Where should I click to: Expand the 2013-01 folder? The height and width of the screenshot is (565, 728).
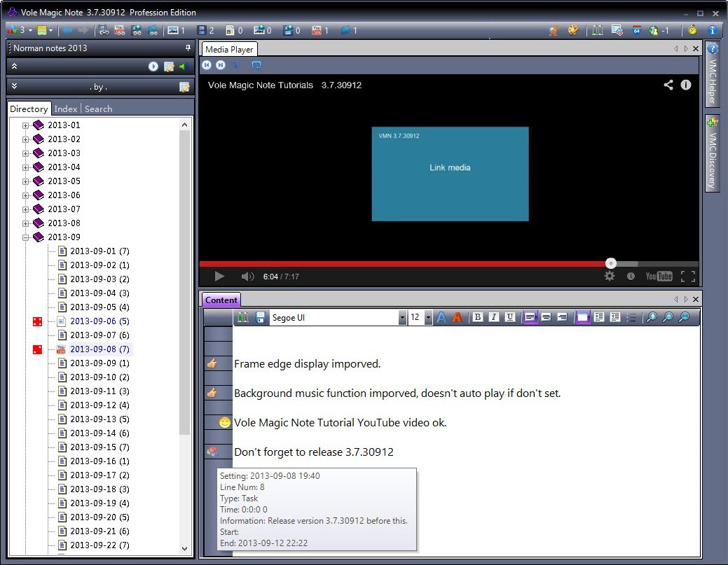tap(25, 125)
